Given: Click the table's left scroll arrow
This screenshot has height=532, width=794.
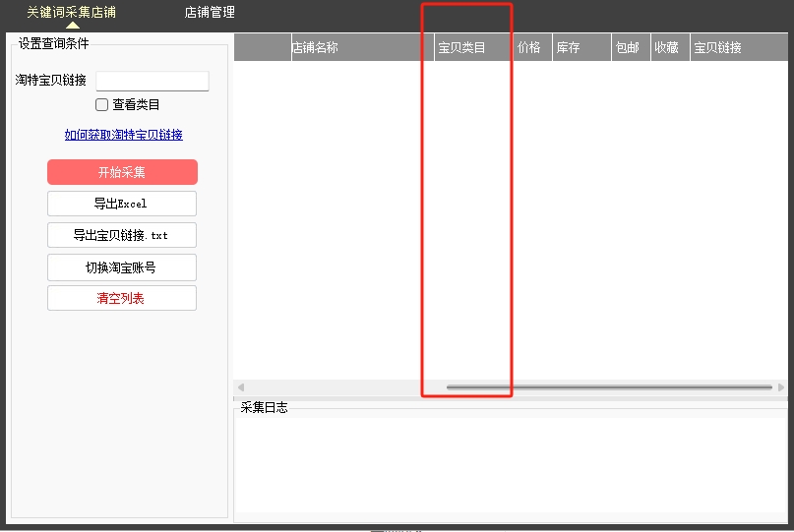Looking at the screenshot, I should point(241,387).
